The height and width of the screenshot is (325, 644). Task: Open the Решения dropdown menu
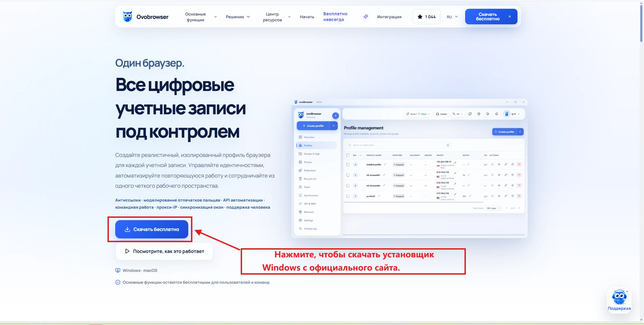tap(238, 17)
